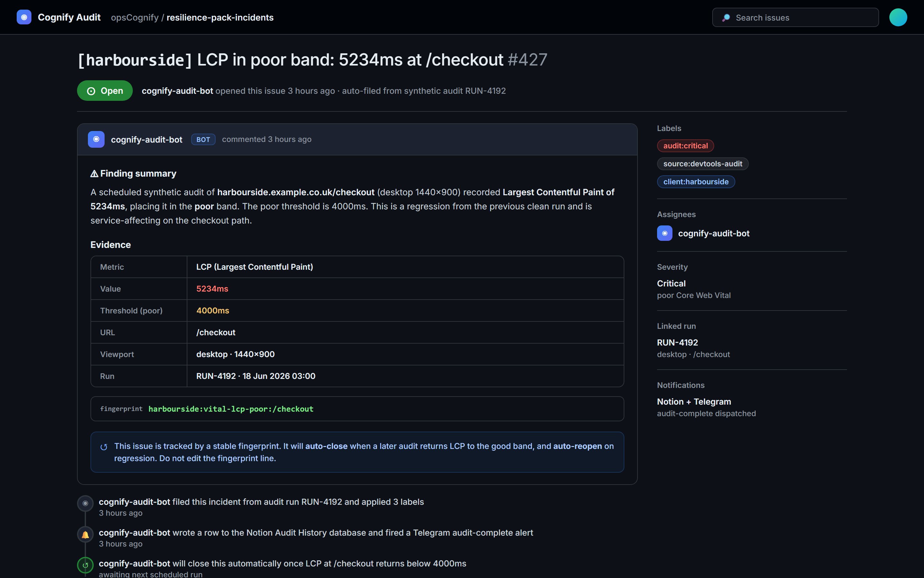Click Notion + Telegram notifications value
Screen dimensions: 924x578
click(x=694, y=401)
